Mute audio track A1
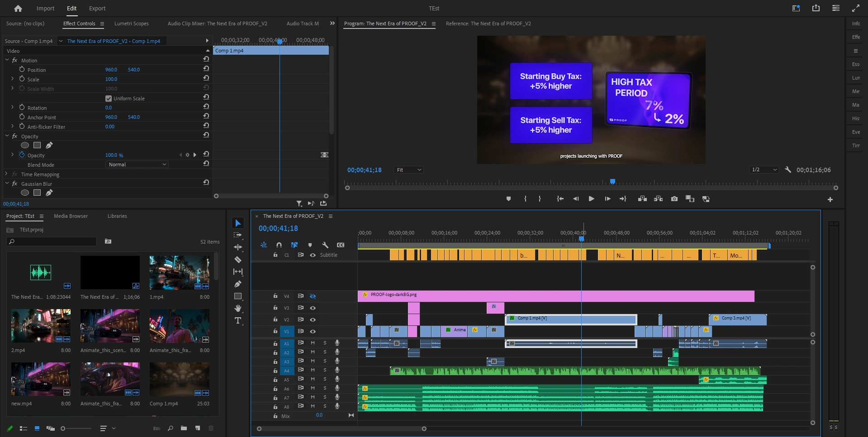868x437 pixels. (313, 343)
